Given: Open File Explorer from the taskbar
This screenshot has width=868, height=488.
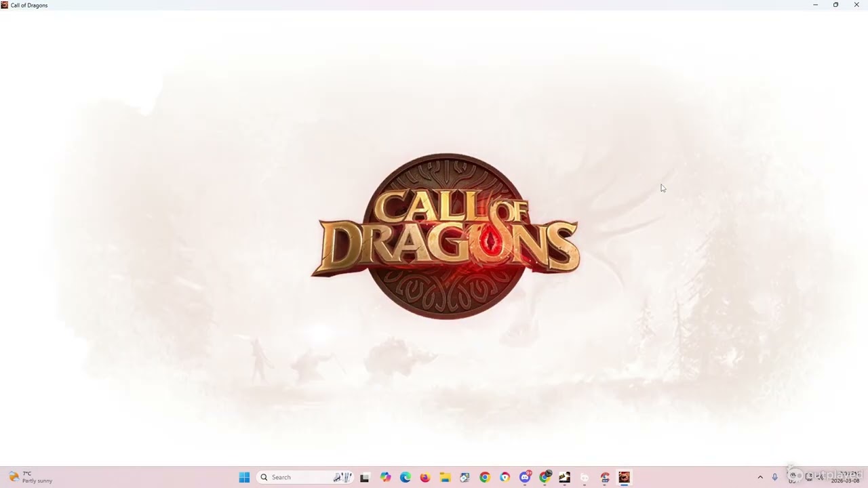Looking at the screenshot, I should coord(445,477).
